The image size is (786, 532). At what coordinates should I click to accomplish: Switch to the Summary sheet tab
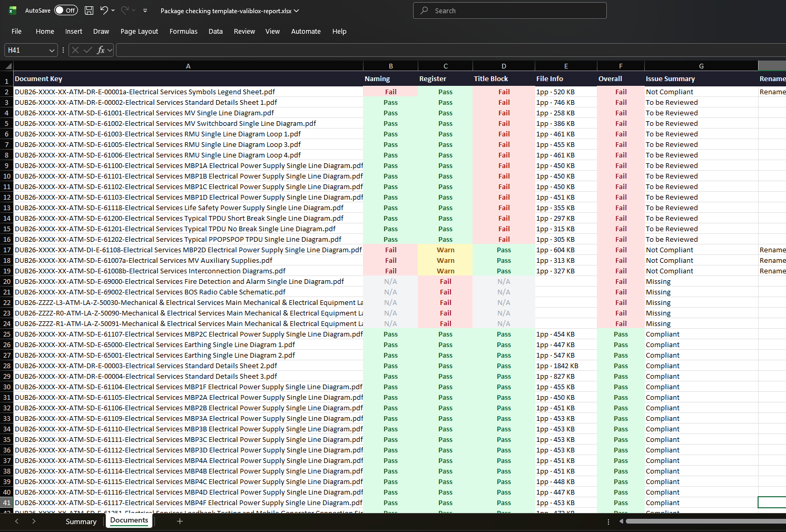[x=81, y=521]
